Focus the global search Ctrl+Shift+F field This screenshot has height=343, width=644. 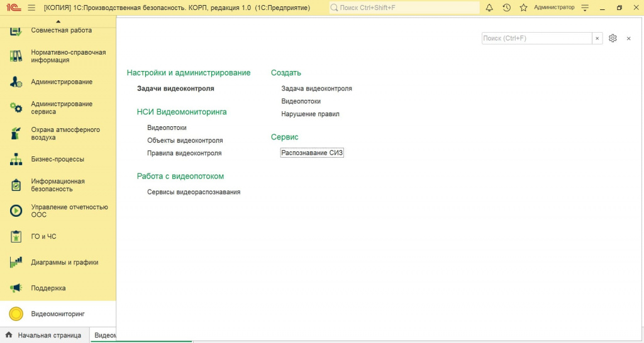(404, 8)
